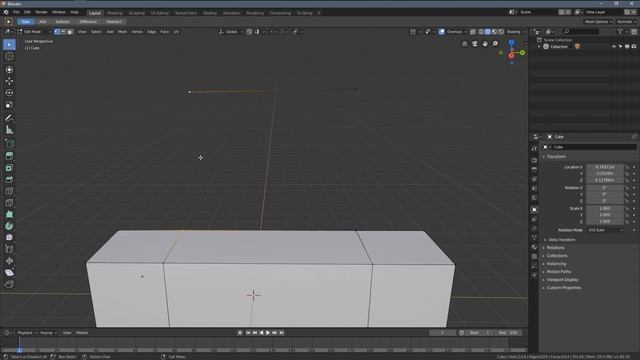Open the Edit Mode dropdown
The width and height of the screenshot is (640, 360).
[x=34, y=32]
